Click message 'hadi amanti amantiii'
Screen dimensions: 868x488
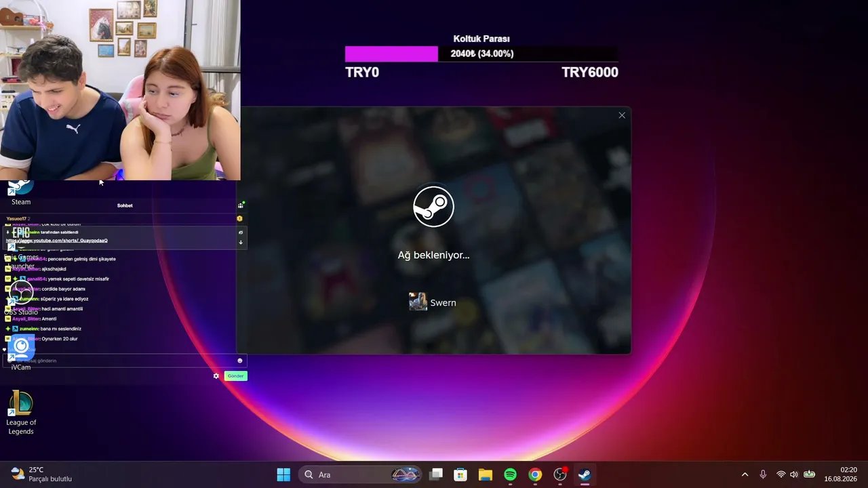62,309
